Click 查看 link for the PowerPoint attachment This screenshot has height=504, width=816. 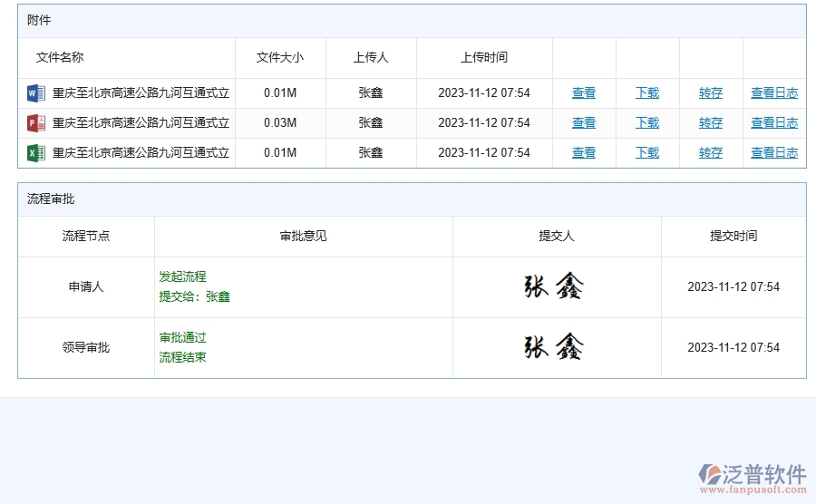click(584, 122)
